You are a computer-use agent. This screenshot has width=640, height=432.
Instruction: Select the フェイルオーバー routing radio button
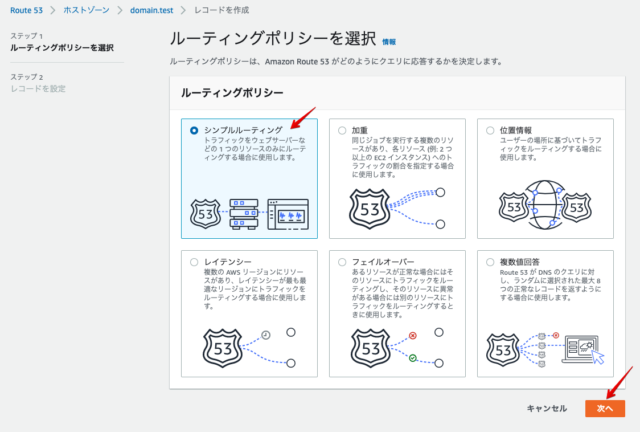point(342,262)
